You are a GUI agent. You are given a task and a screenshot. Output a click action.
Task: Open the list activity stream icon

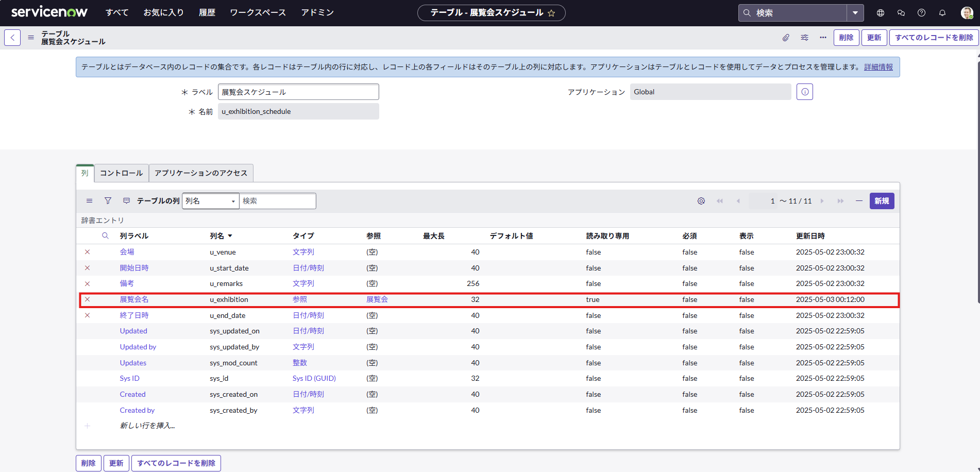126,201
